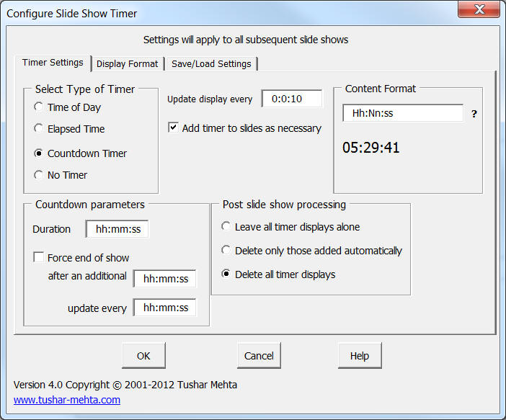This screenshot has width=506, height=420.
Task: Open Help with the Help button
Action: [359, 356]
